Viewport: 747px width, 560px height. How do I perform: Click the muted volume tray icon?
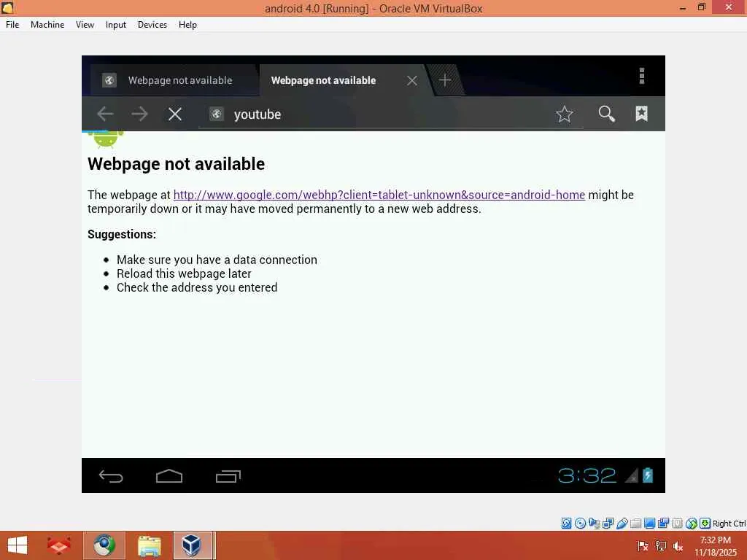click(678, 546)
